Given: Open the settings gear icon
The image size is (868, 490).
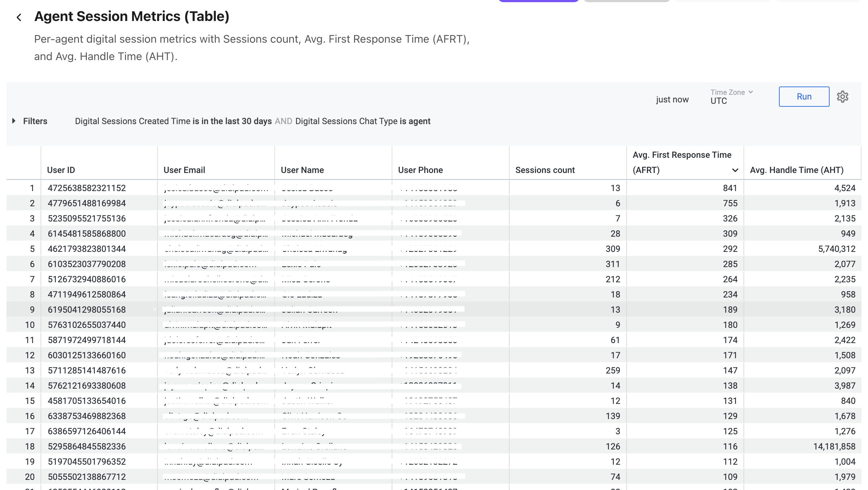Looking at the screenshot, I should [x=843, y=96].
